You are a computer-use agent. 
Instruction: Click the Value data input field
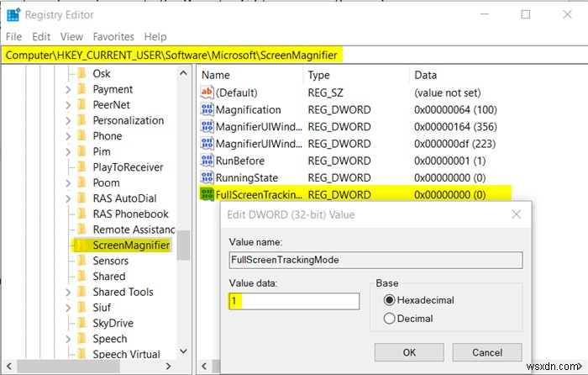coord(294,301)
